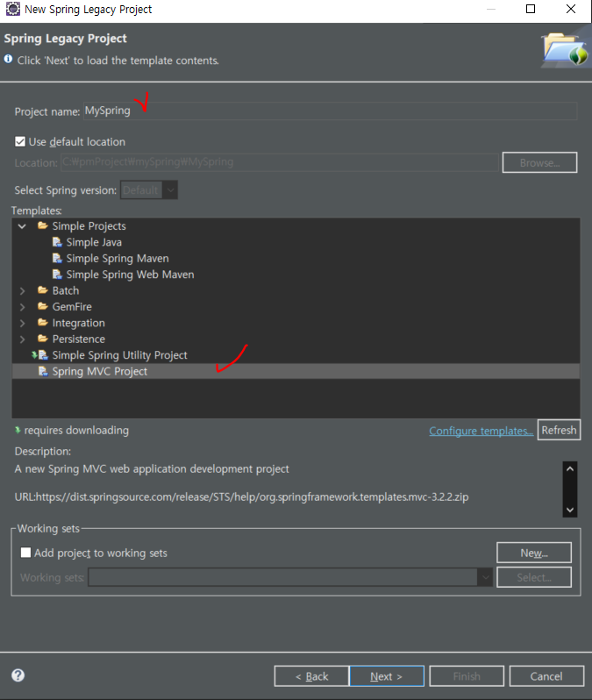
Task: Click the Simple Spring Web Maven icon
Action: tap(57, 275)
